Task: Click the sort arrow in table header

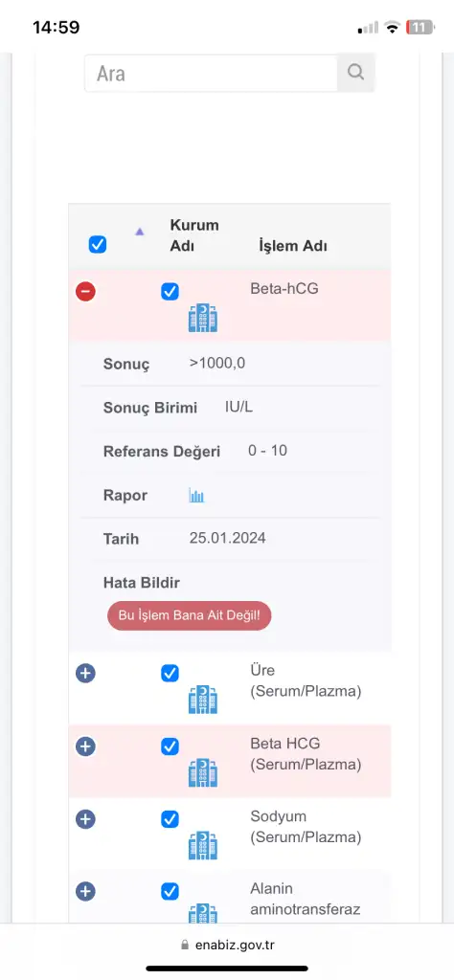Action: (140, 232)
